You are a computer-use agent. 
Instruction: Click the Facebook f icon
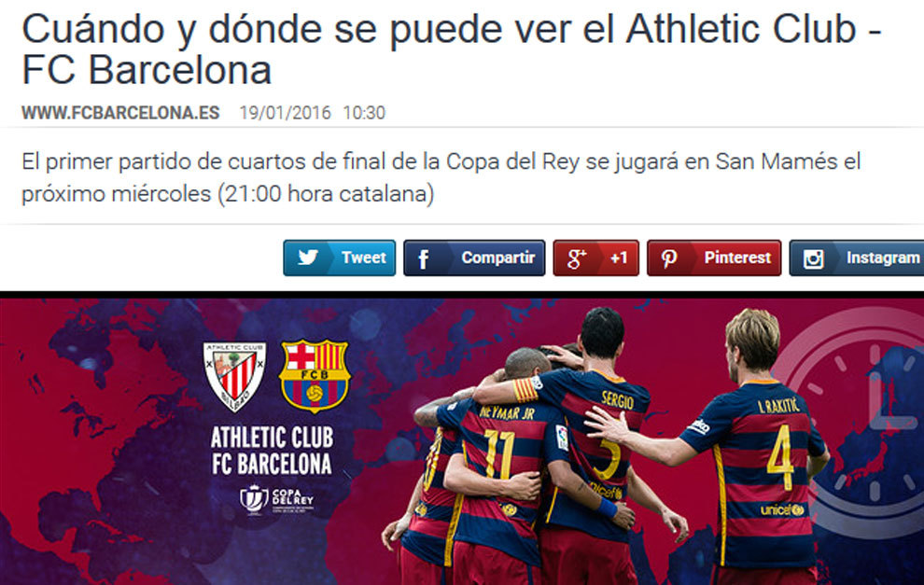coord(423,258)
